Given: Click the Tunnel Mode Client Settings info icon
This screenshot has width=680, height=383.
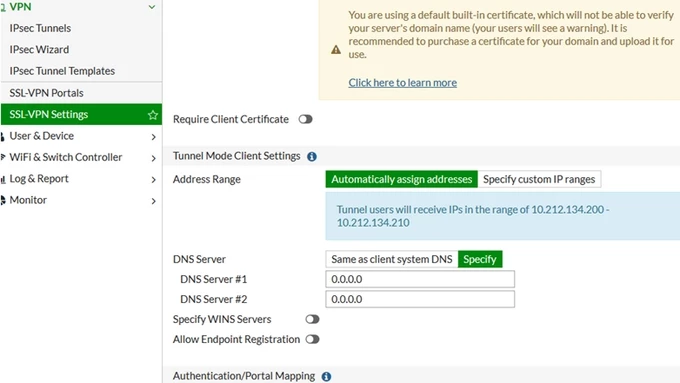Looking at the screenshot, I should click(x=312, y=157).
